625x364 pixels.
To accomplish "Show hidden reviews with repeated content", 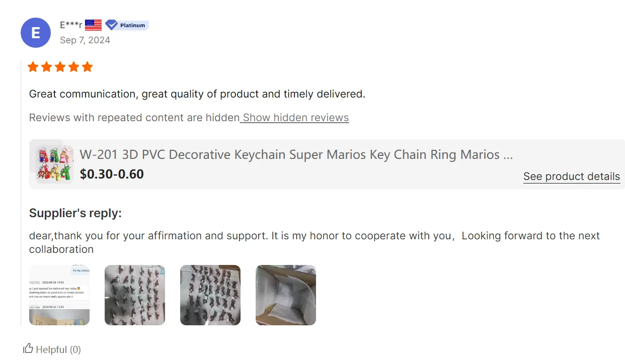I will [x=295, y=118].
